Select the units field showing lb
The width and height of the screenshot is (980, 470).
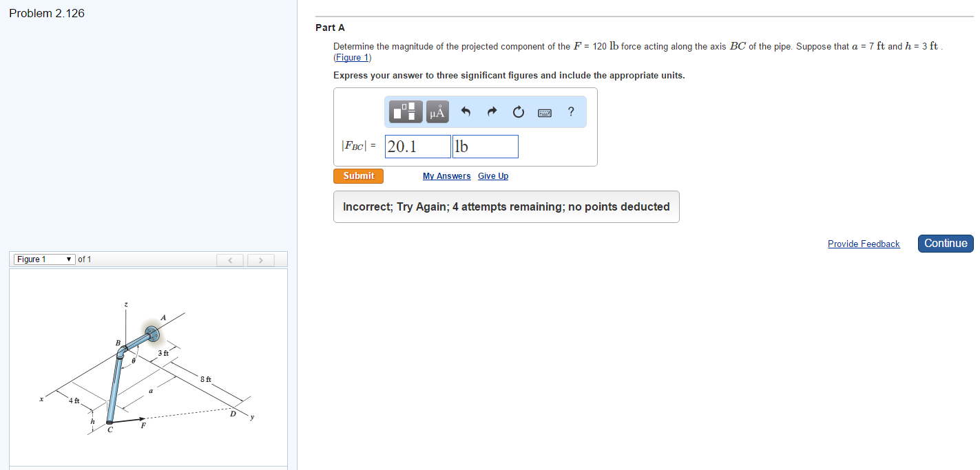coord(485,146)
